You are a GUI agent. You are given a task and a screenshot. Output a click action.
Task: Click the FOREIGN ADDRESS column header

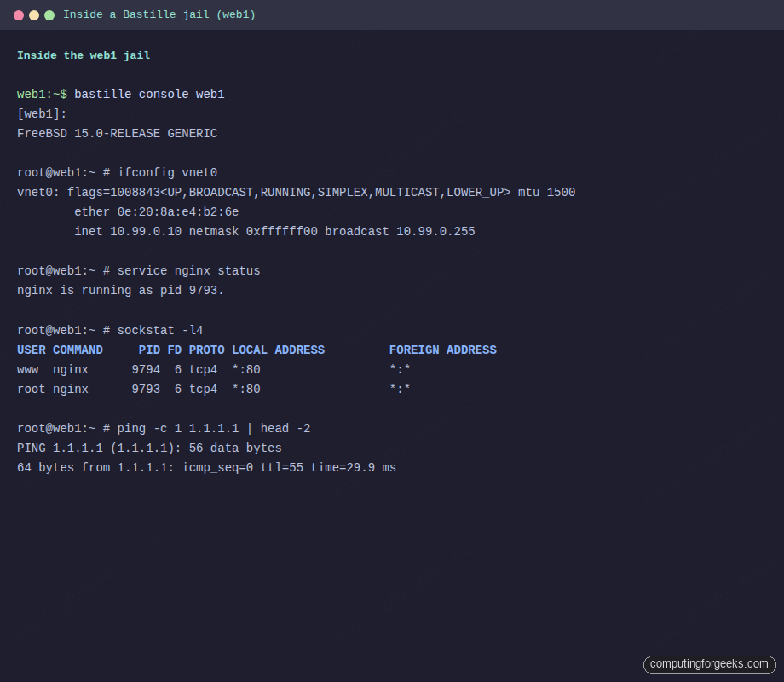point(442,350)
